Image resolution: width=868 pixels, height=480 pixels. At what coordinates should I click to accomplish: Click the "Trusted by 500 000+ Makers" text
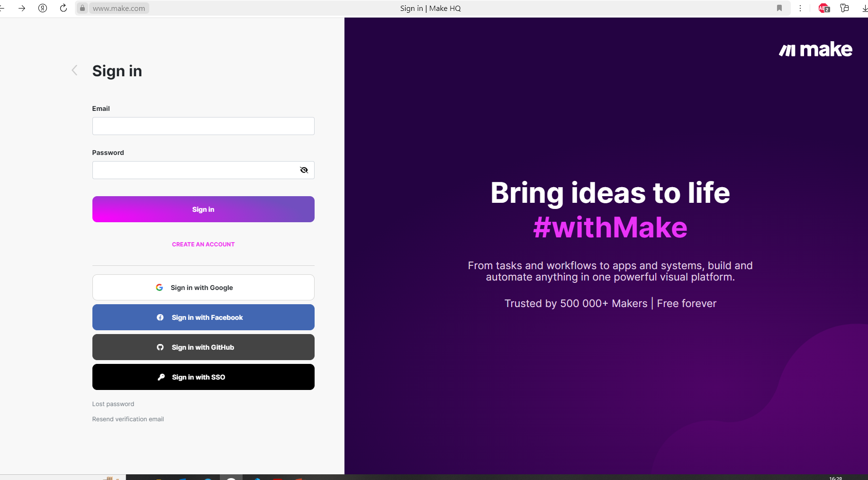point(576,304)
